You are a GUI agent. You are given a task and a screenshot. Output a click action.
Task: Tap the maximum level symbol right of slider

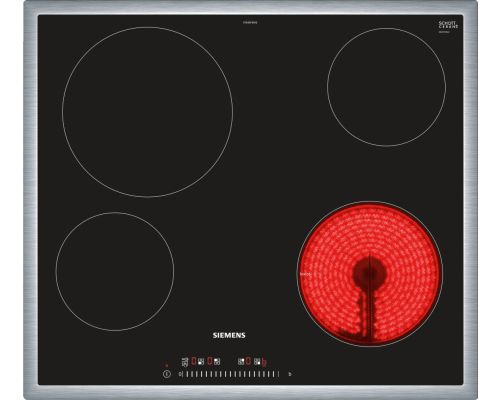click(290, 374)
